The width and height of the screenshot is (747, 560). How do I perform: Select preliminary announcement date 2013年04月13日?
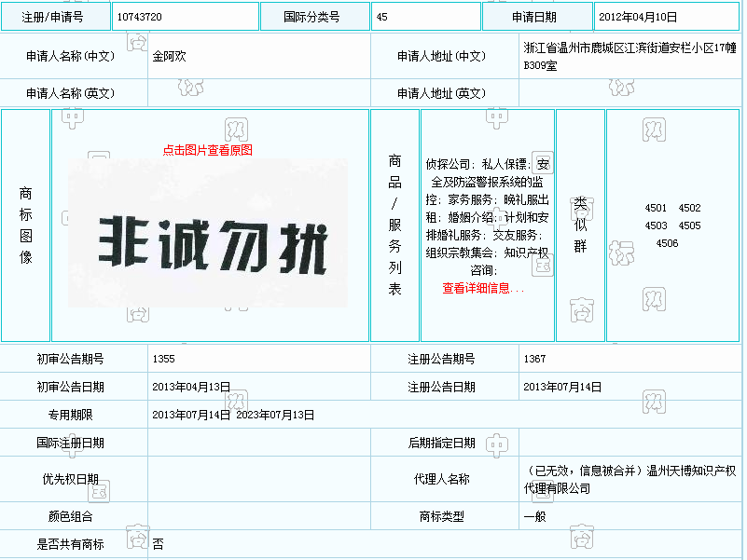[x=191, y=387]
